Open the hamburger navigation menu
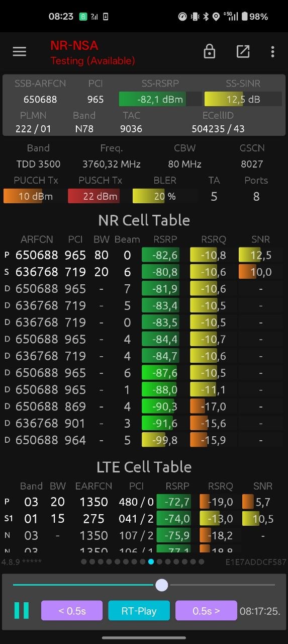Screen dimensions: 288x644 pyautogui.click(x=19, y=51)
